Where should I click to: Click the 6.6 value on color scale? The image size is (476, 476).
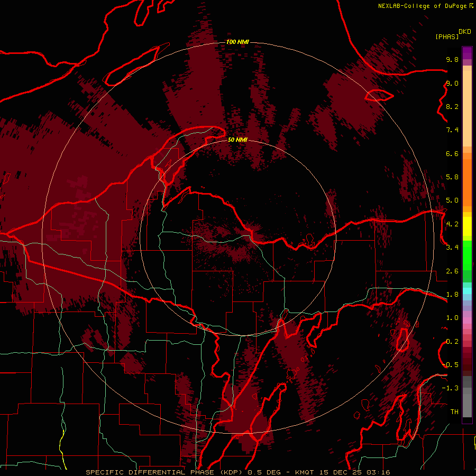click(x=452, y=153)
